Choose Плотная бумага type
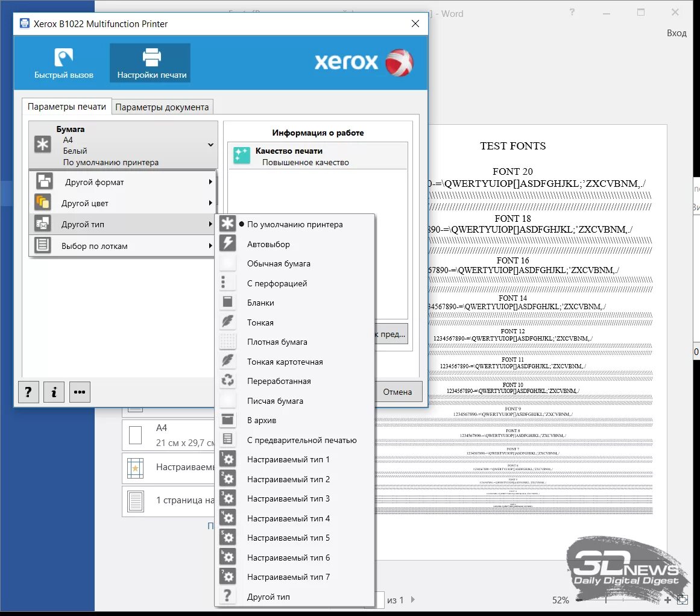 (x=295, y=342)
